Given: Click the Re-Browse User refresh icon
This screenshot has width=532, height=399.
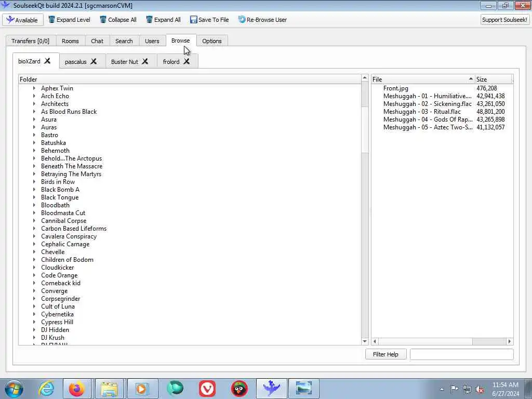Looking at the screenshot, I should click(242, 19).
